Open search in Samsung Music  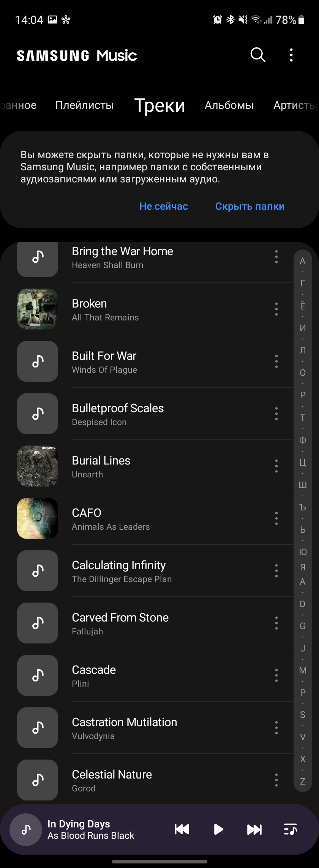tap(258, 55)
